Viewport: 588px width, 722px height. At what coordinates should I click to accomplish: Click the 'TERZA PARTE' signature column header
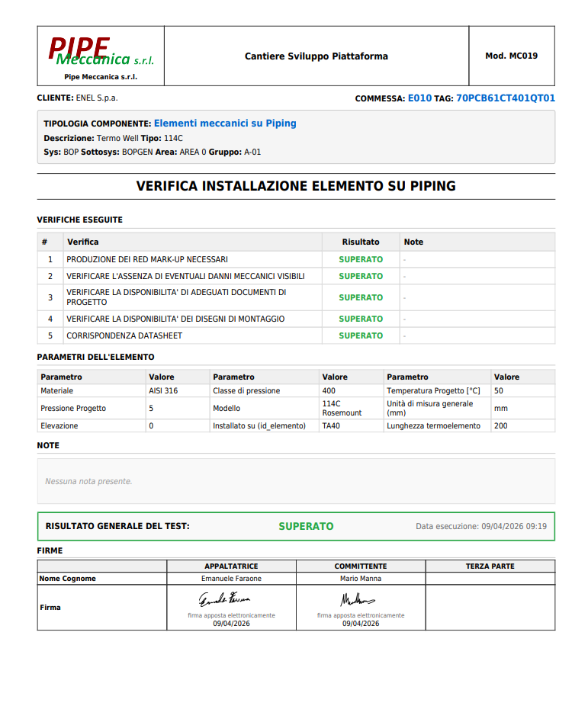point(490,566)
